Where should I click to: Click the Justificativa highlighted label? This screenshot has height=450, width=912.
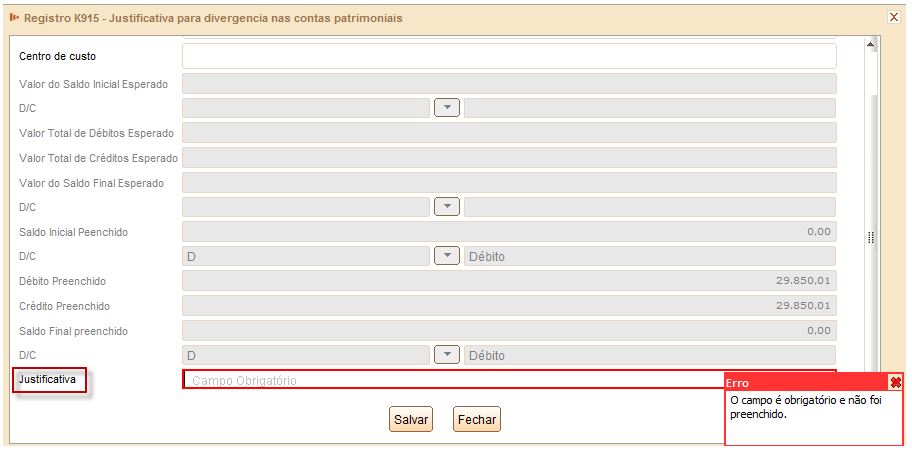pyautogui.click(x=50, y=380)
